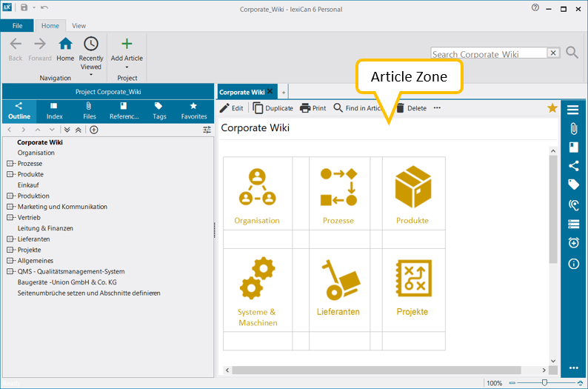
Task: Open Recently Viewed clock icon
Action: tap(91, 44)
